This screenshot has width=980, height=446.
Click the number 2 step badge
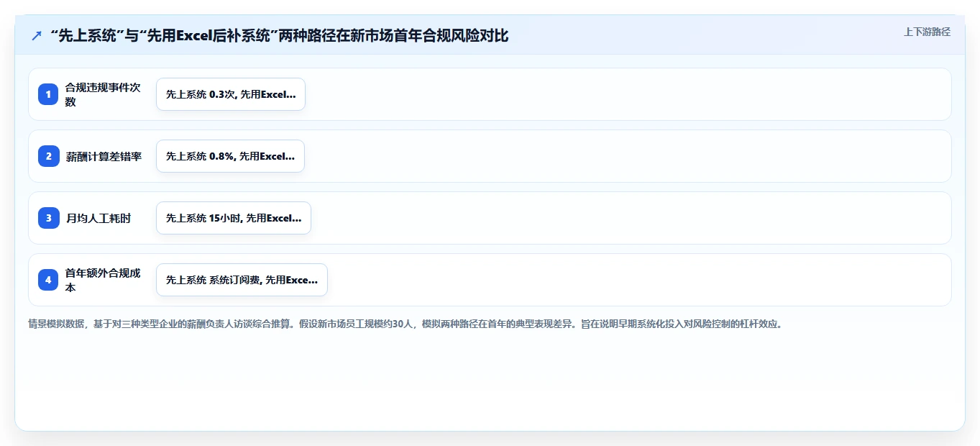(x=48, y=156)
